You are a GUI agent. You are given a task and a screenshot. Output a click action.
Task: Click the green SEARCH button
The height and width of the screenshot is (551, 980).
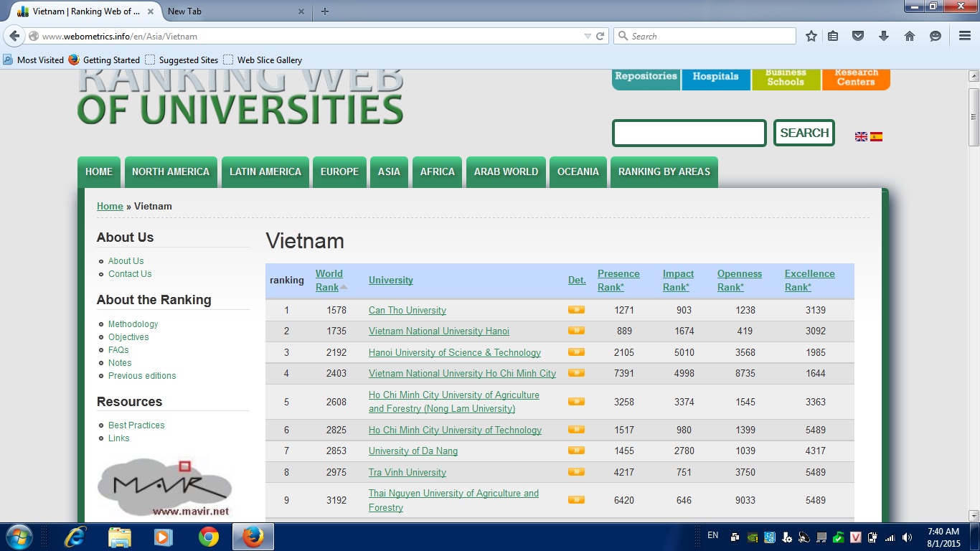[804, 133]
